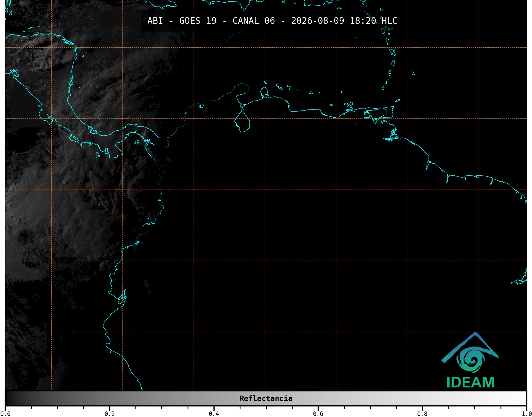Click the IDEAM logo

coord(470,360)
